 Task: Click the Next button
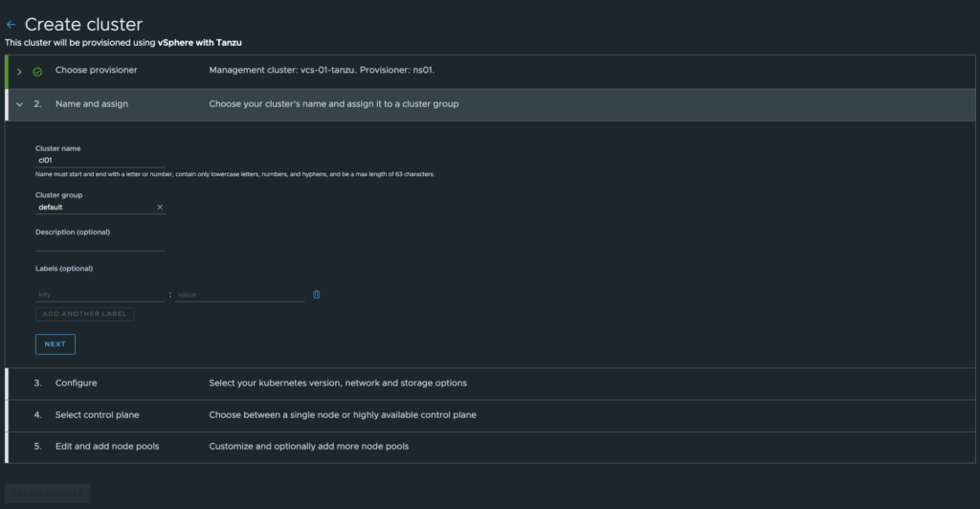click(x=55, y=344)
